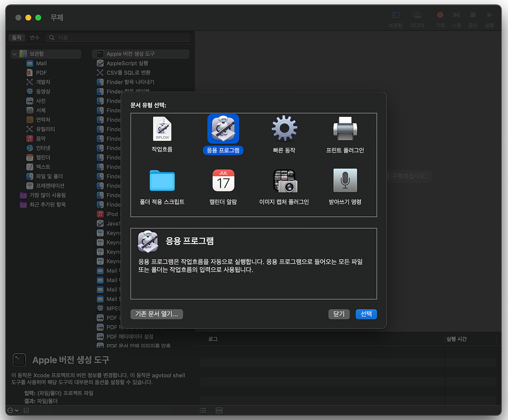Click the 로그 column header

click(x=213, y=339)
